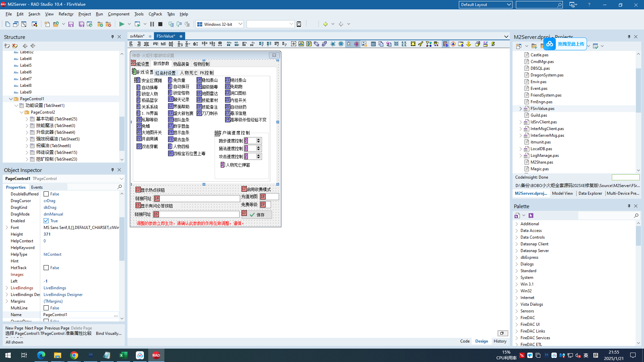Click the 链接网址 input field numbered 14

point(197,198)
